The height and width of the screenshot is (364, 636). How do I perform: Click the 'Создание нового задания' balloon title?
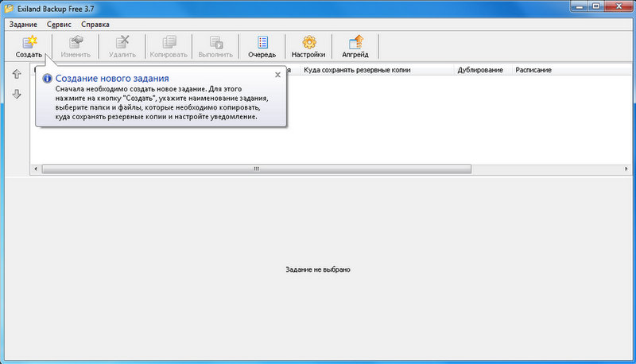tap(112, 78)
